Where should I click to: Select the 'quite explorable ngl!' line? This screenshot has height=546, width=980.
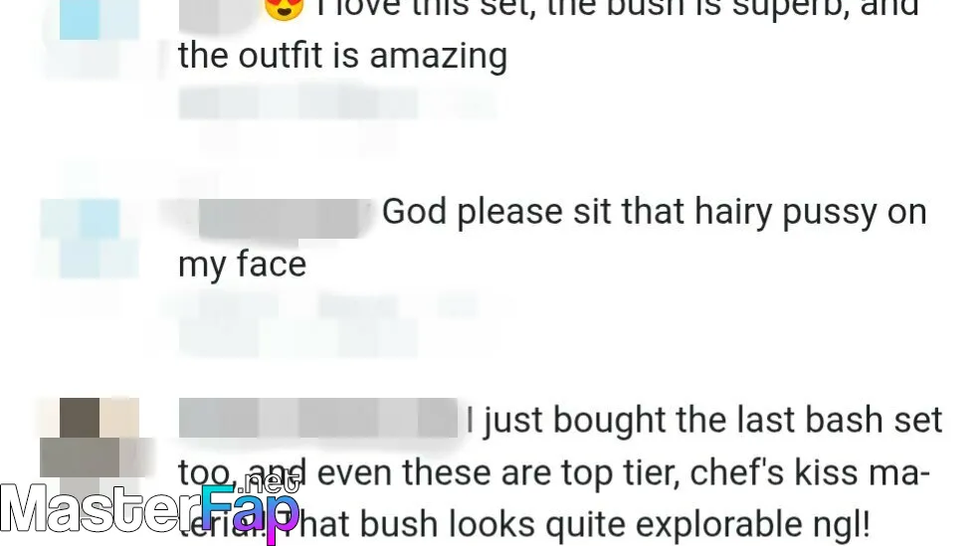tap(523, 523)
